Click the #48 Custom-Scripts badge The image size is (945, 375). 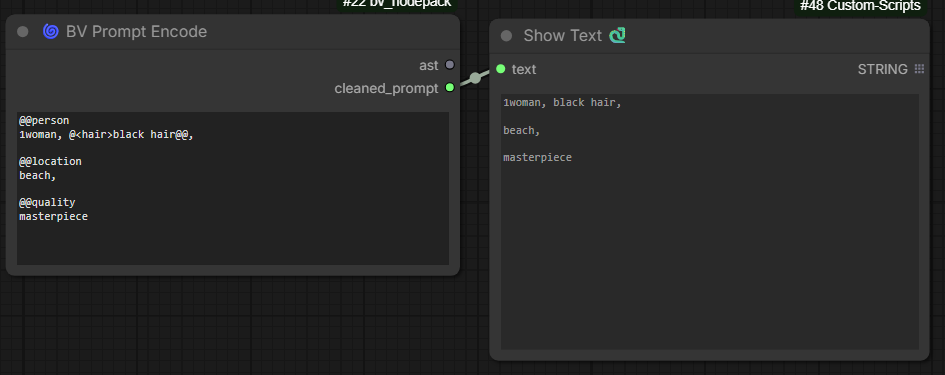coord(860,6)
